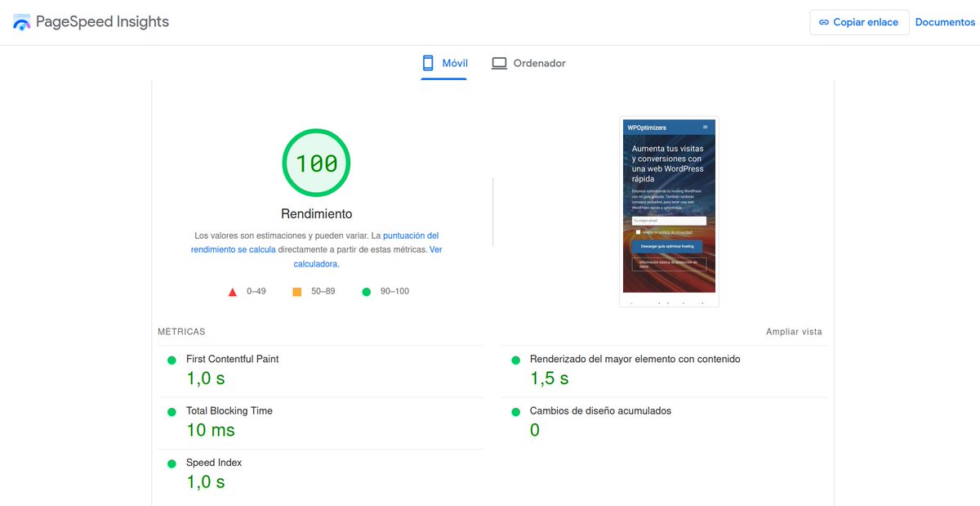Expand the metrics with Ampliar vista
The image size is (980, 506).
coord(794,331)
